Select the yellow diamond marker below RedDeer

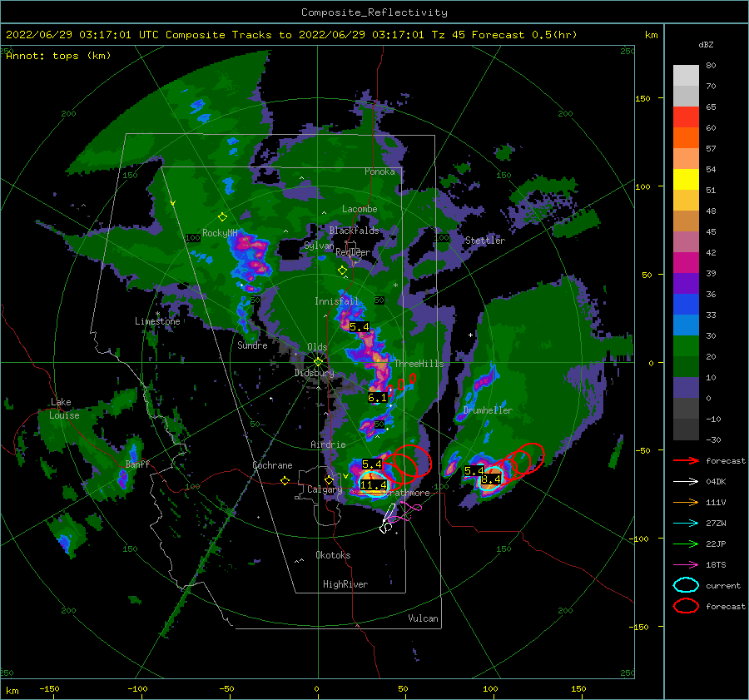pyautogui.click(x=342, y=270)
